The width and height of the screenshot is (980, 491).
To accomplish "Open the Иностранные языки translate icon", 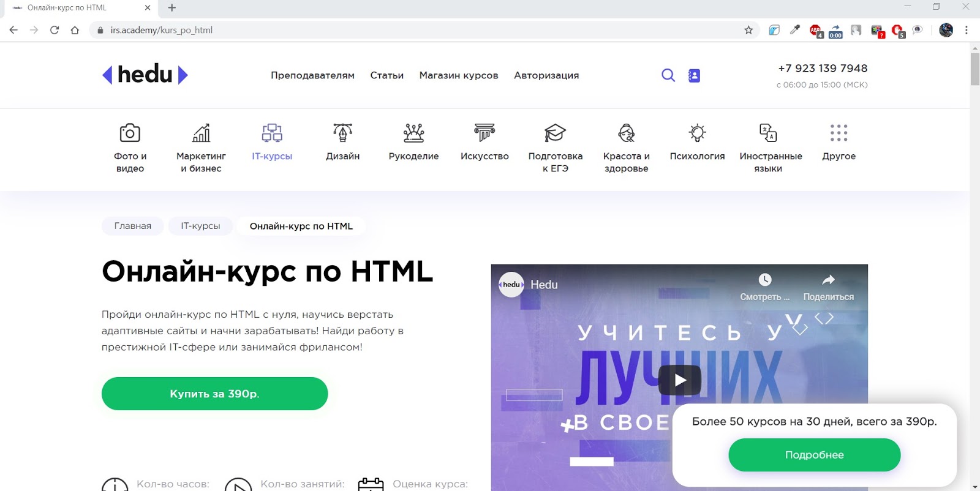I will tap(768, 133).
